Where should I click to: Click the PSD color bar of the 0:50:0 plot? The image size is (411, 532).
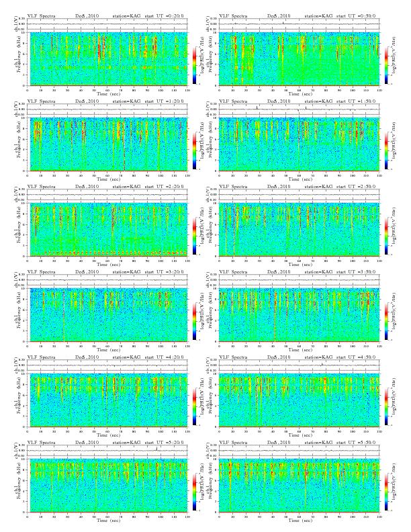(x=387, y=65)
